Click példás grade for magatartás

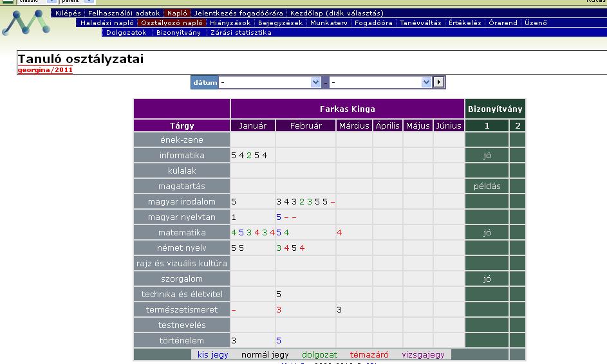[487, 186]
